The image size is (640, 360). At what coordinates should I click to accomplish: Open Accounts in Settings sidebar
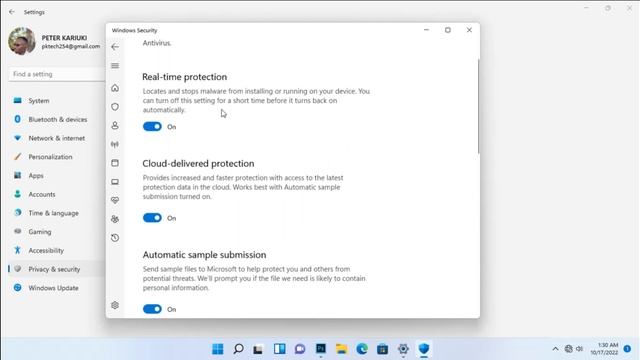pyautogui.click(x=56, y=194)
